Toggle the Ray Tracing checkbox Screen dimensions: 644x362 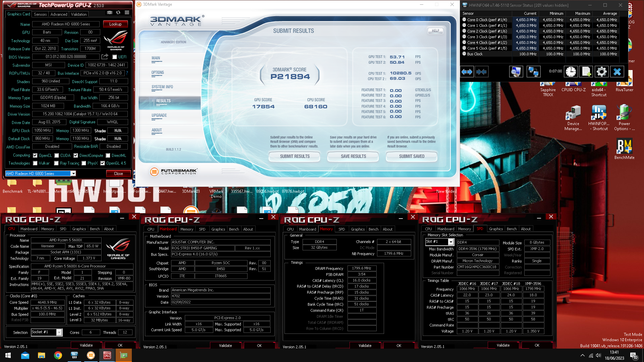56,163
